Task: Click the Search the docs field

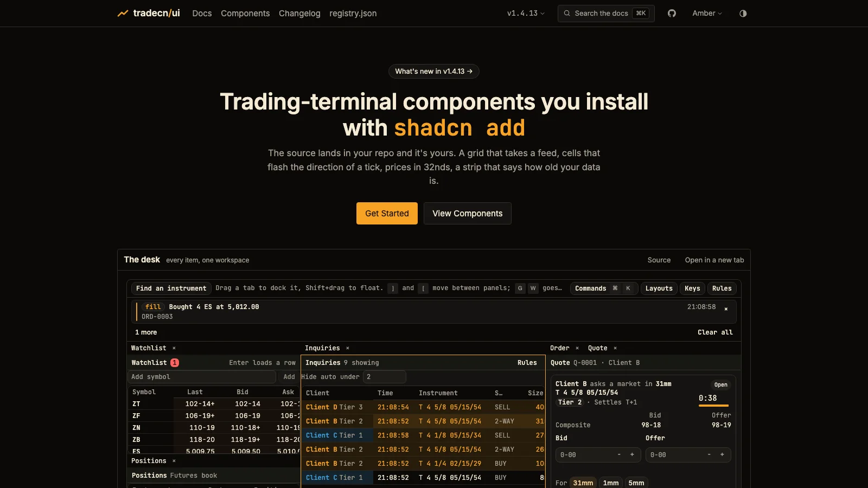Action: click(606, 13)
